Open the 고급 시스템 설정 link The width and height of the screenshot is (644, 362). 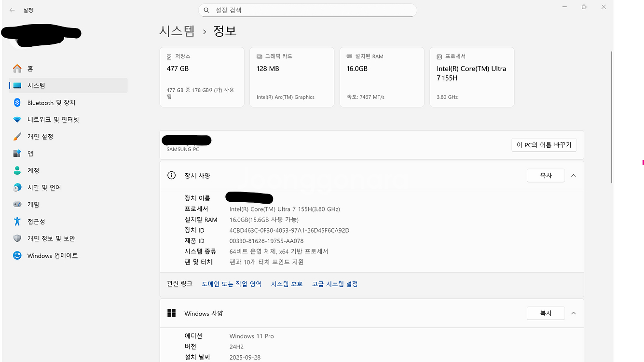click(x=335, y=284)
